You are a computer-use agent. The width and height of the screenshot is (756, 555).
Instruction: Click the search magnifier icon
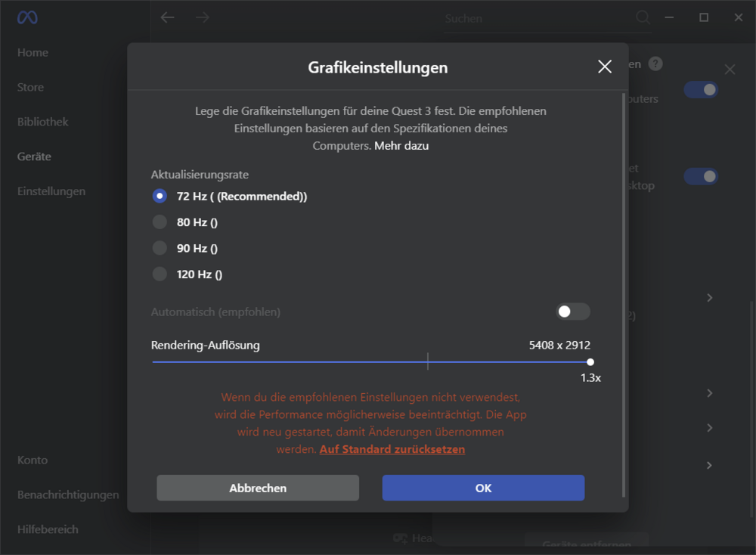643,18
